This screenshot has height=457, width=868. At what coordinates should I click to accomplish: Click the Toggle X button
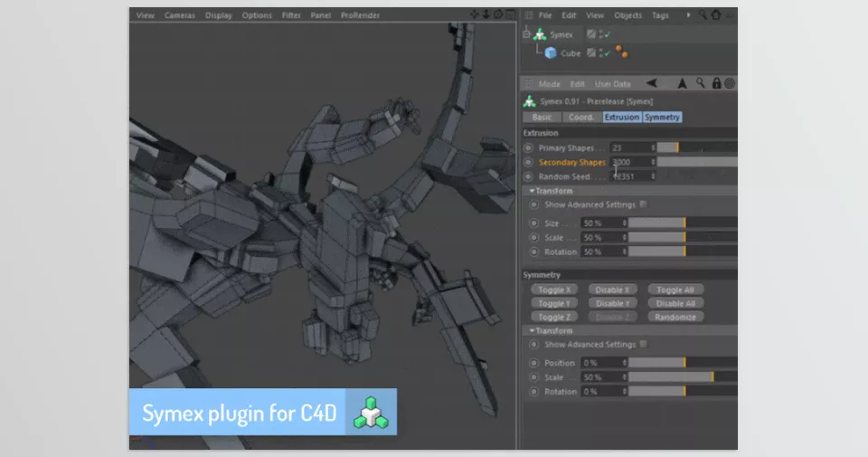click(x=554, y=290)
